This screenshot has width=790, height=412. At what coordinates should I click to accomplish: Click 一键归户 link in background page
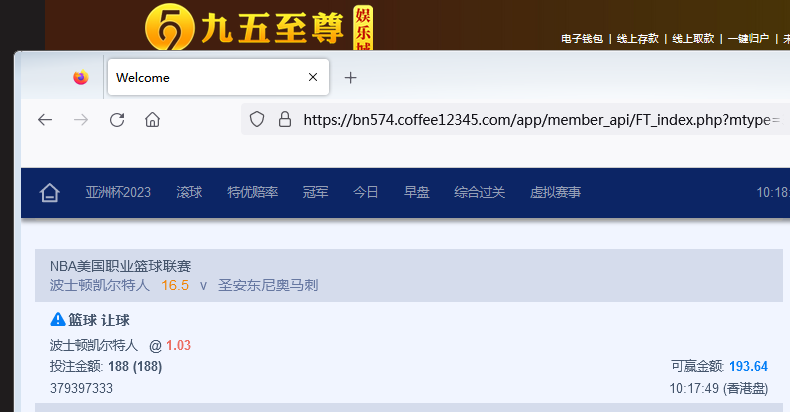click(x=748, y=39)
